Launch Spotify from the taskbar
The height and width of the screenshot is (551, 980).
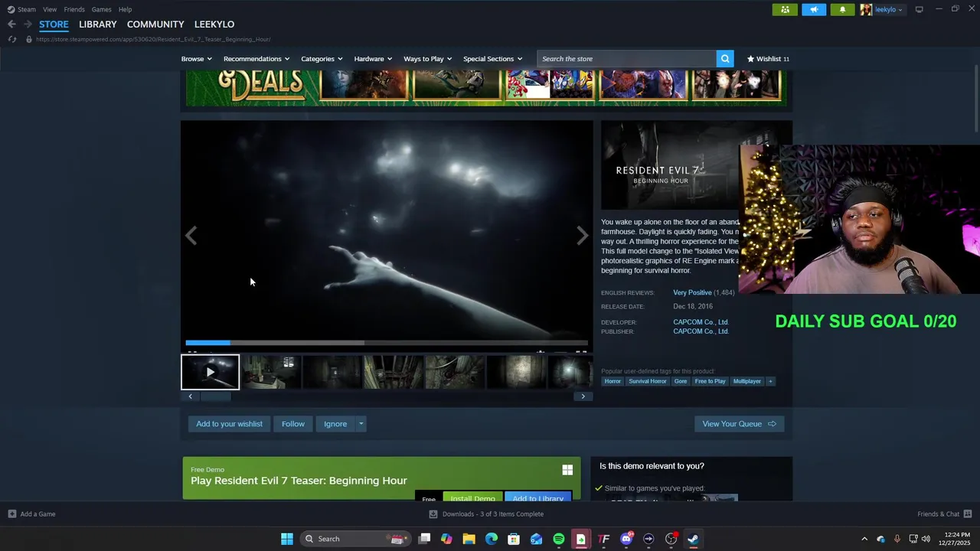559,539
